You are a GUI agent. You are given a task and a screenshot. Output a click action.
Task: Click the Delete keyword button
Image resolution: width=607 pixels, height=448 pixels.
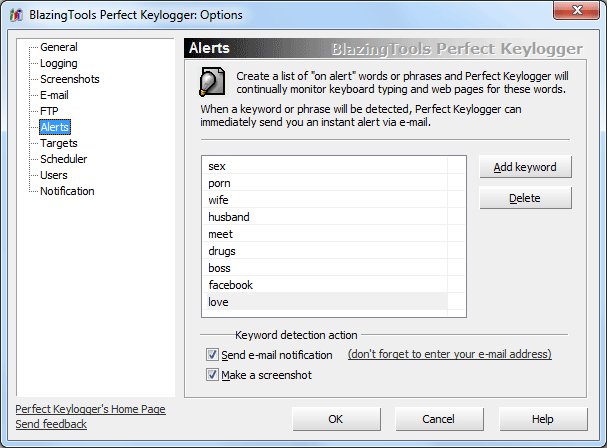click(525, 198)
